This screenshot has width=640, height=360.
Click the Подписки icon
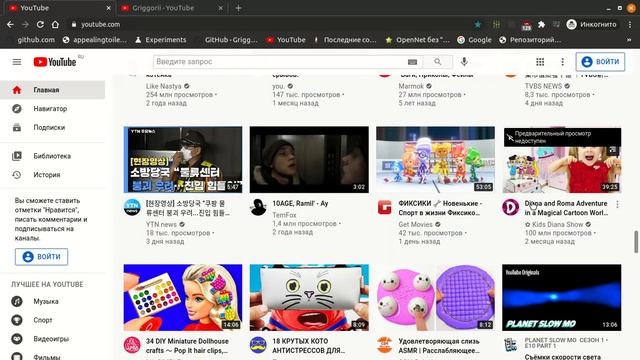tap(17, 127)
